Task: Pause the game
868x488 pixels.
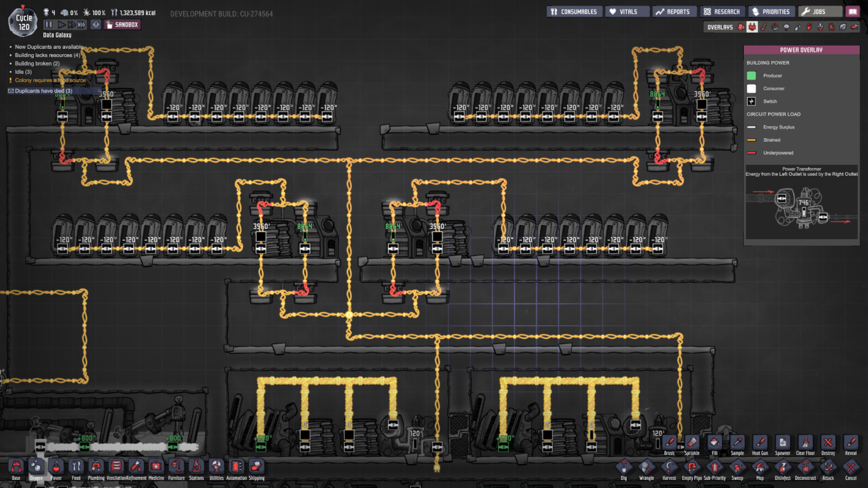Action: (49, 24)
